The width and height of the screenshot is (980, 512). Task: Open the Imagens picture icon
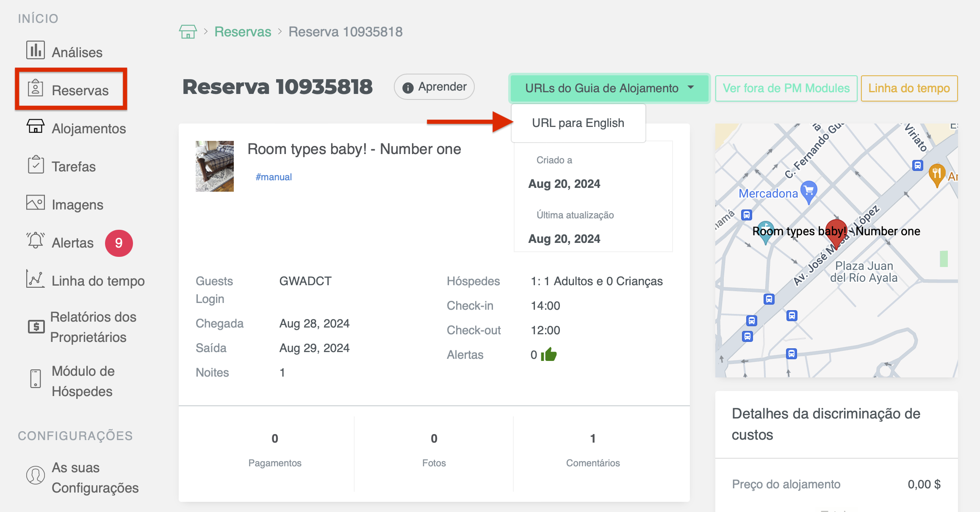point(36,203)
